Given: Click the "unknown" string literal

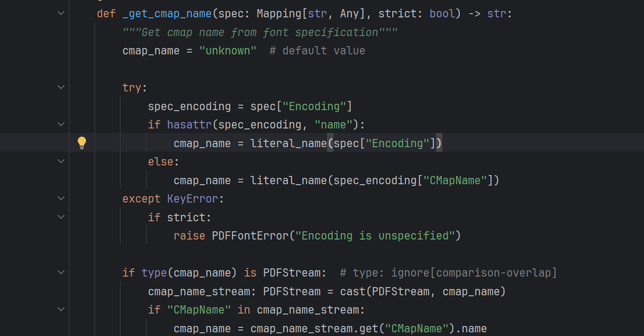Looking at the screenshot, I should tap(228, 51).
